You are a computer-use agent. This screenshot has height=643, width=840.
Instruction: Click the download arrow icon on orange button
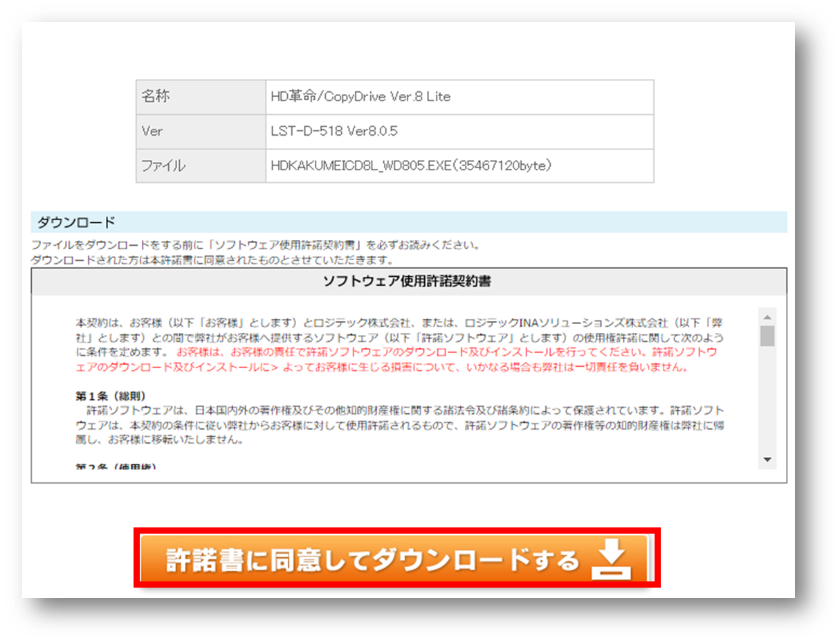612,559
